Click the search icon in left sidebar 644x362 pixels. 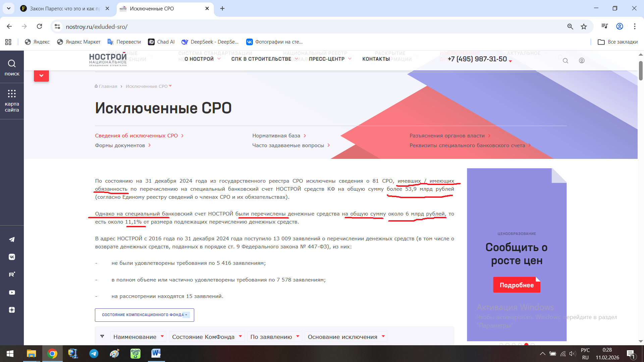[12, 64]
